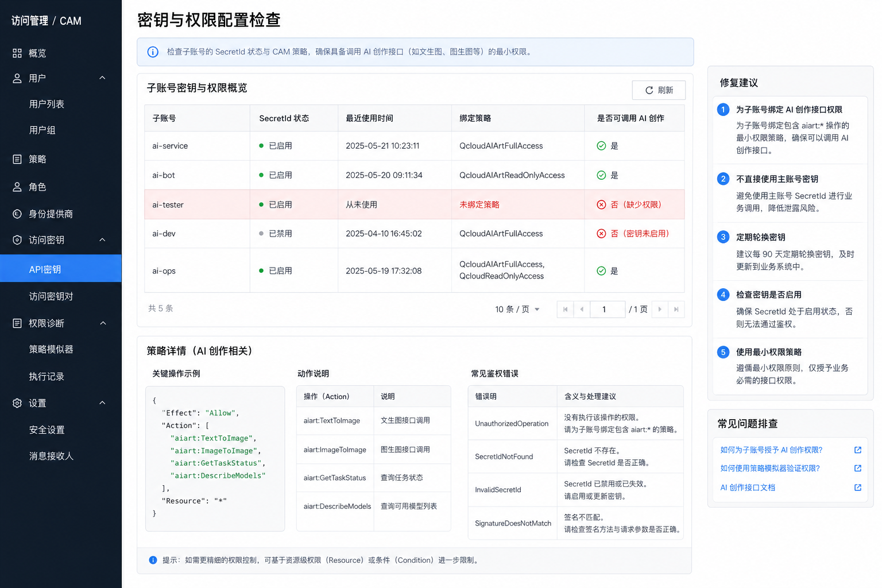Click the InvalidSecretId error code
Viewport: 882px width, 588px height.
(x=498, y=490)
